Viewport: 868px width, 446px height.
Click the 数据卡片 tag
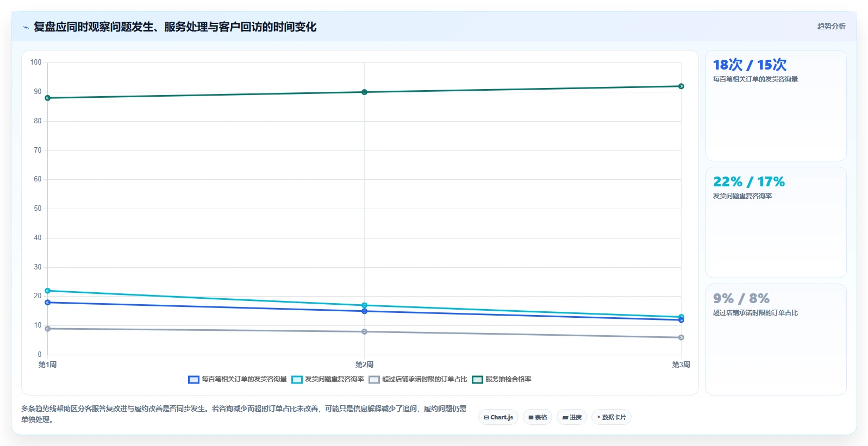pos(611,417)
